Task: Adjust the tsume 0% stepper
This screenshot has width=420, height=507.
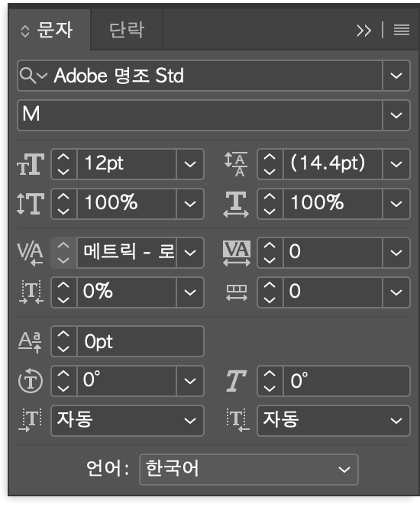Action: [x=63, y=292]
